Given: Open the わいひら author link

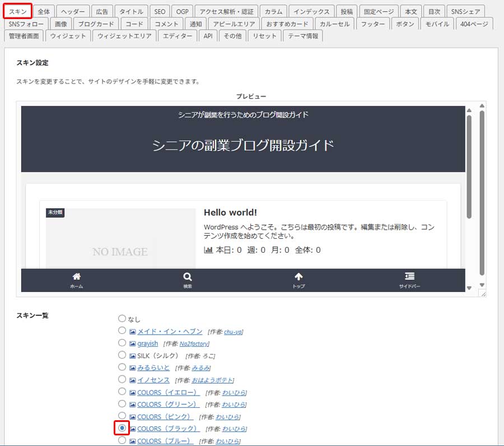Looking at the screenshot, I should click(x=234, y=392).
